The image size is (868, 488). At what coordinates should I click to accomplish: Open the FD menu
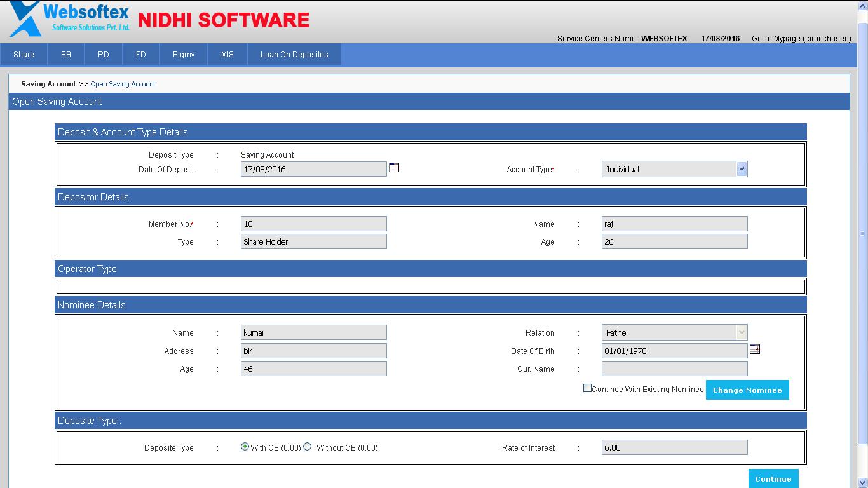[x=141, y=54]
